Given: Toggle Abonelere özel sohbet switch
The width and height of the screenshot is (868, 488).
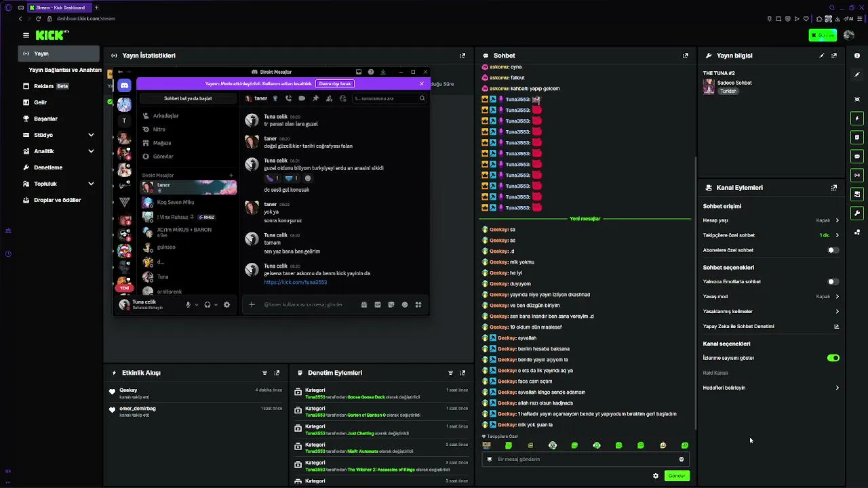Looking at the screenshot, I should [833, 250].
